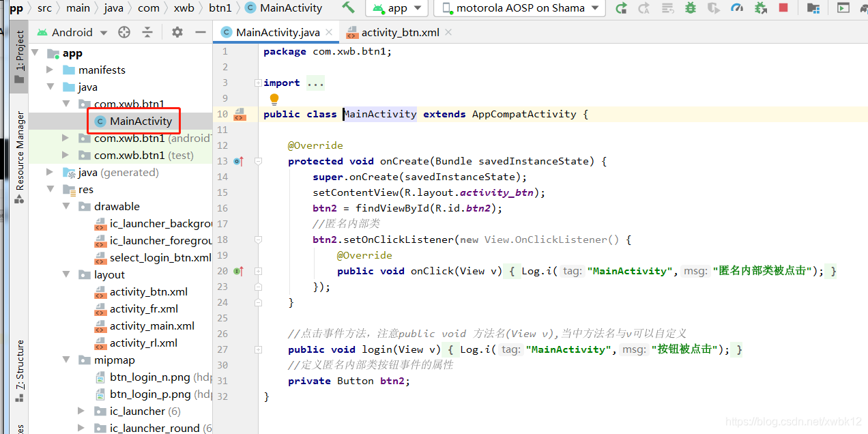Image resolution: width=868 pixels, height=434 pixels.
Task: Click the xwb breadcrumb in navigation bar
Action: pyautogui.click(x=184, y=8)
